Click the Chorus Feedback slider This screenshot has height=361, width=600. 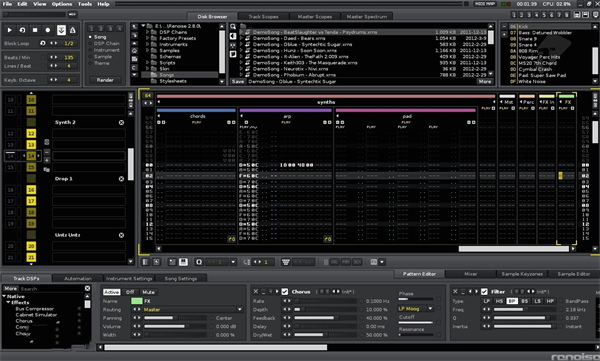325,318
